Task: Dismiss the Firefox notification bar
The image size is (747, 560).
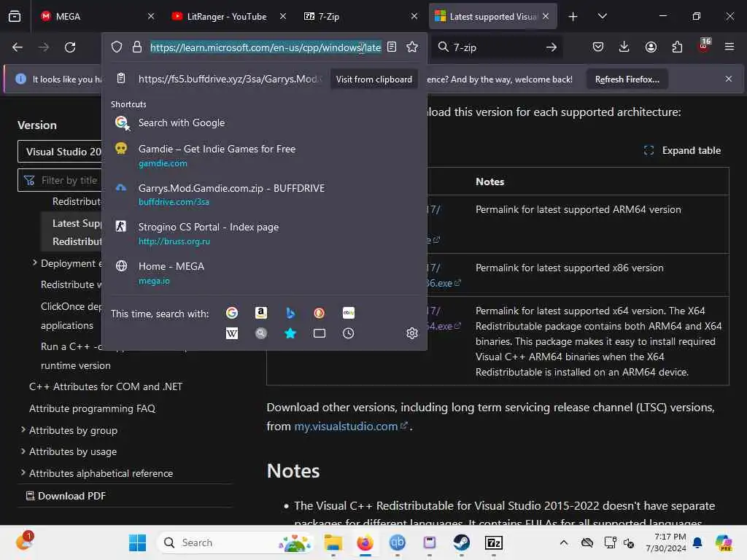Action: 729,79
